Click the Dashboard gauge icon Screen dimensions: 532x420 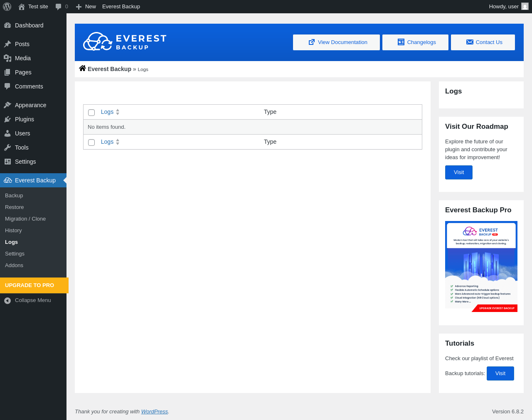coord(7,25)
